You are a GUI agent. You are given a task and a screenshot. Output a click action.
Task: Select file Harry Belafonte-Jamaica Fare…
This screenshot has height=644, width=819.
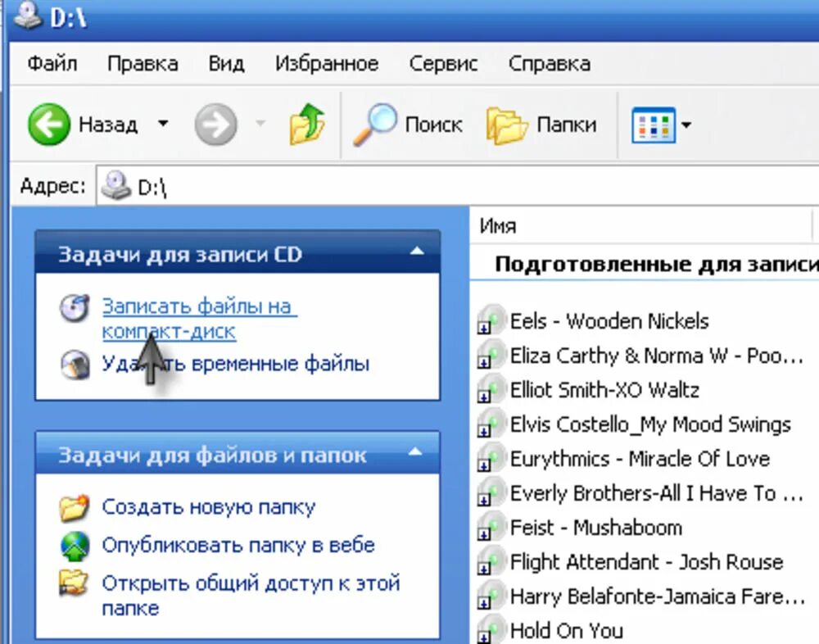[658, 596]
